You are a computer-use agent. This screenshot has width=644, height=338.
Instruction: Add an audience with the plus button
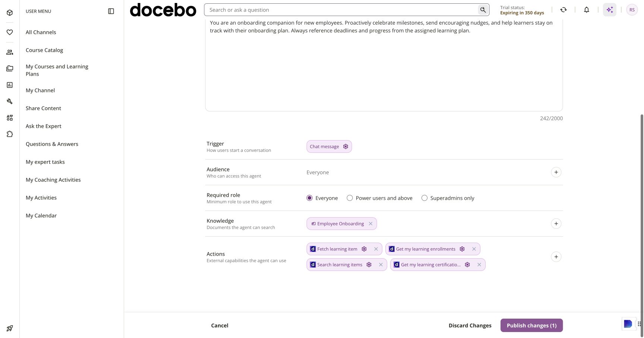(x=556, y=172)
